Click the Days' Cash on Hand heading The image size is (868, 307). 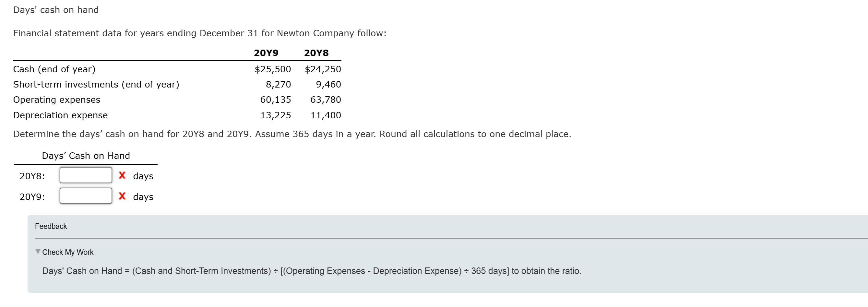click(86, 155)
